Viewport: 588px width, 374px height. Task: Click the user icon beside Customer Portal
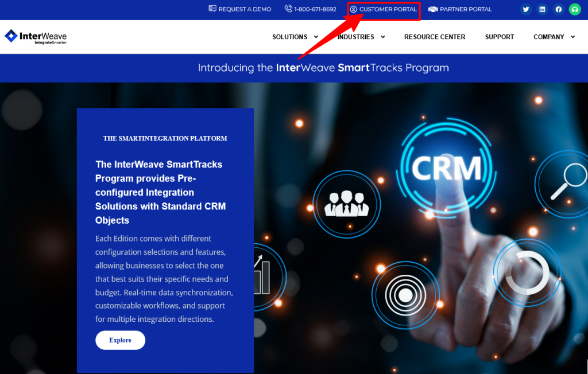(353, 9)
